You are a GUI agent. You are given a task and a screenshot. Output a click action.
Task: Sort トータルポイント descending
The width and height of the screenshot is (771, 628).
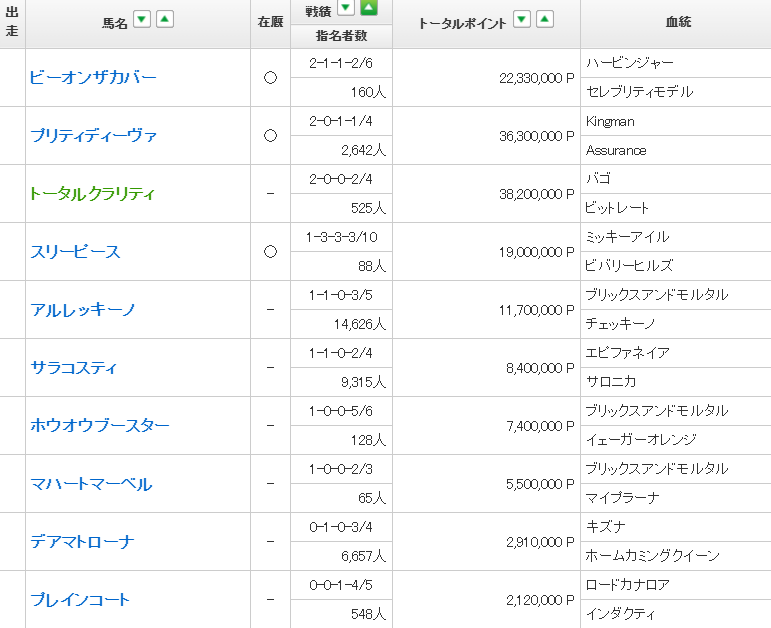521,20
